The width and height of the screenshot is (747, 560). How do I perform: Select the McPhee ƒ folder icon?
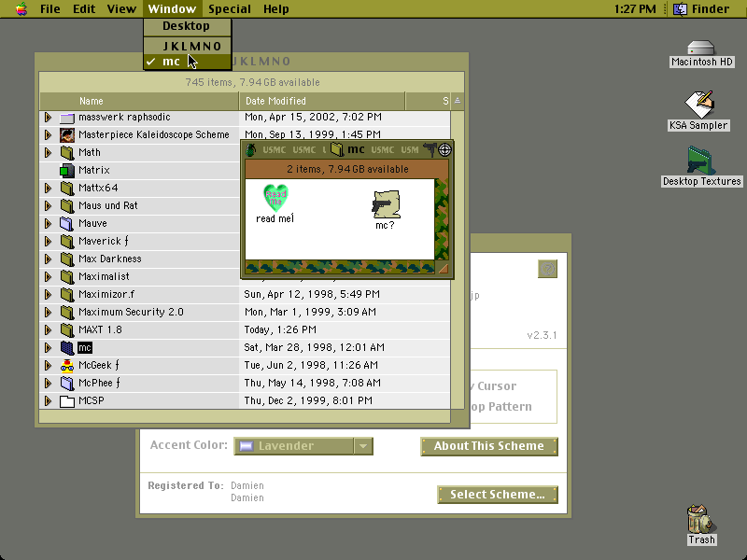pyautogui.click(x=67, y=384)
